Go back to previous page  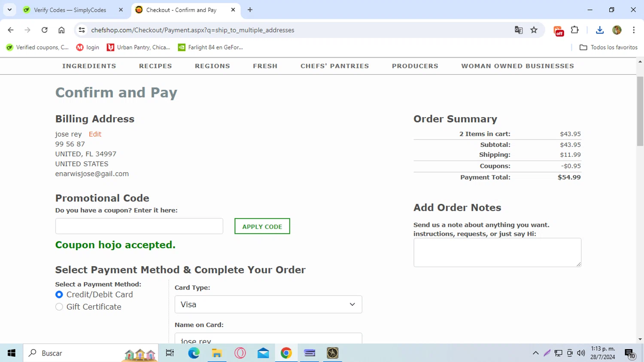click(x=11, y=30)
